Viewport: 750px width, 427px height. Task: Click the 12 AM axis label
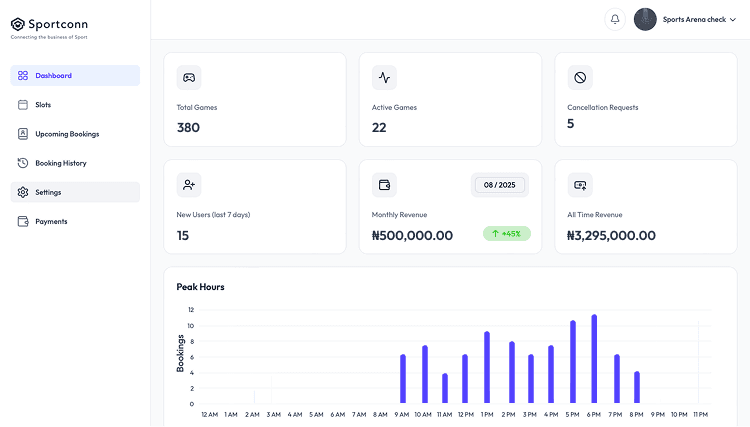pyautogui.click(x=210, y=415)
